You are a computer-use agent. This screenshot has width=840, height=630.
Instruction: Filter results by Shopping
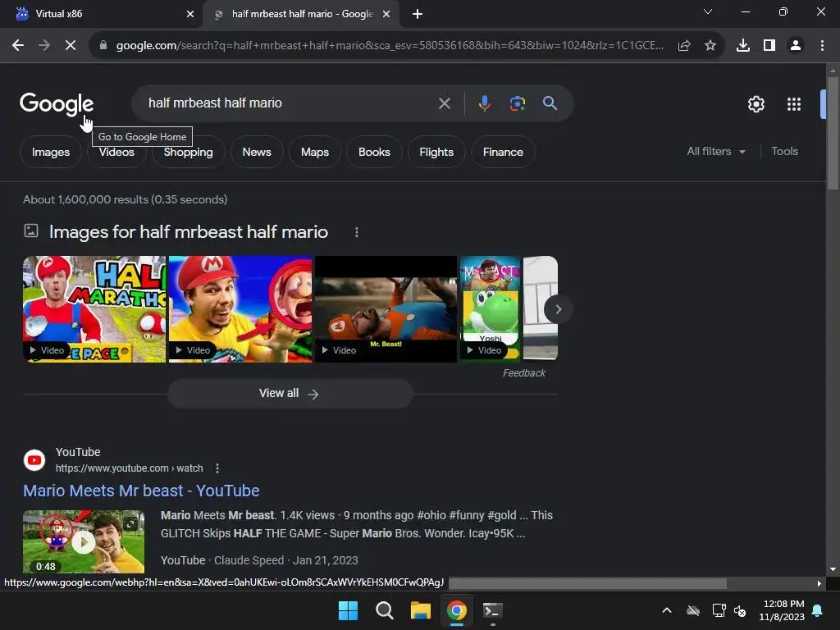tap(188, 152)
